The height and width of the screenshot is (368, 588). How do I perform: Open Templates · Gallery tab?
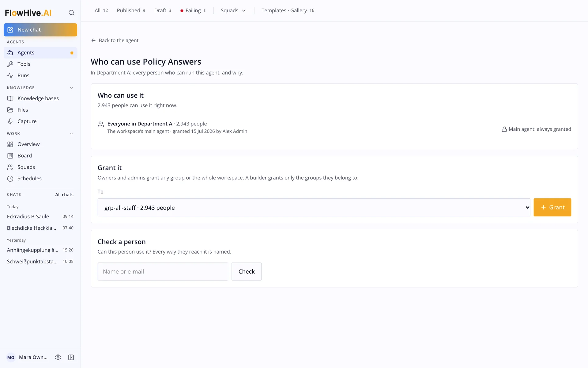[x=288, y=10]
